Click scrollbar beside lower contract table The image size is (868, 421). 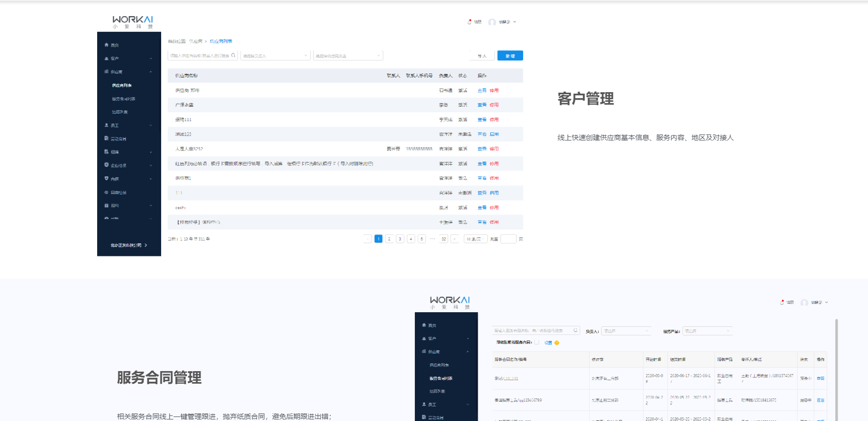(836, 370)
